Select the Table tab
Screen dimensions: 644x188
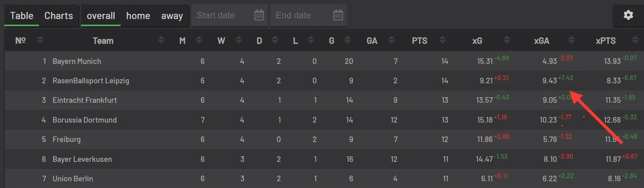point(22,16)
